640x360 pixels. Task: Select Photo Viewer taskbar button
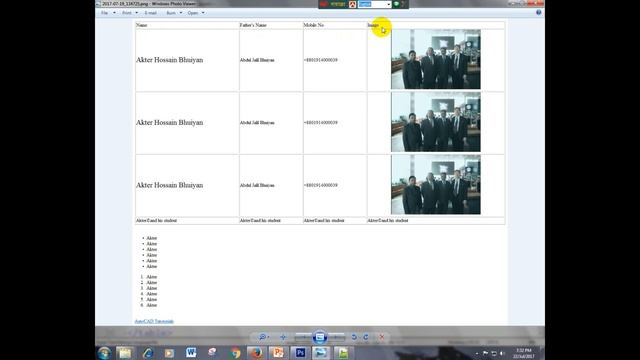pos(322,353)
